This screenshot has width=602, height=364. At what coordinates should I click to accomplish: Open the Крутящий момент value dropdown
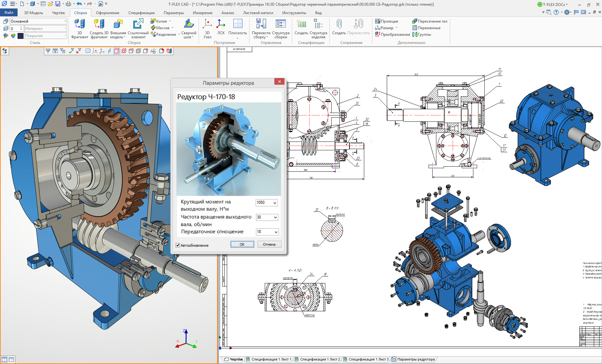tap(274, 203)
